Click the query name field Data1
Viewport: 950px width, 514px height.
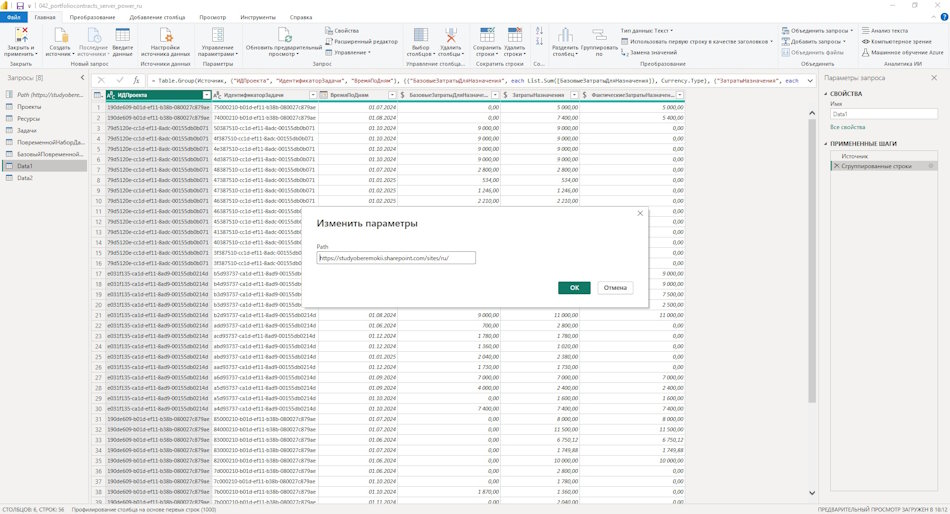(x=883, y=114)
